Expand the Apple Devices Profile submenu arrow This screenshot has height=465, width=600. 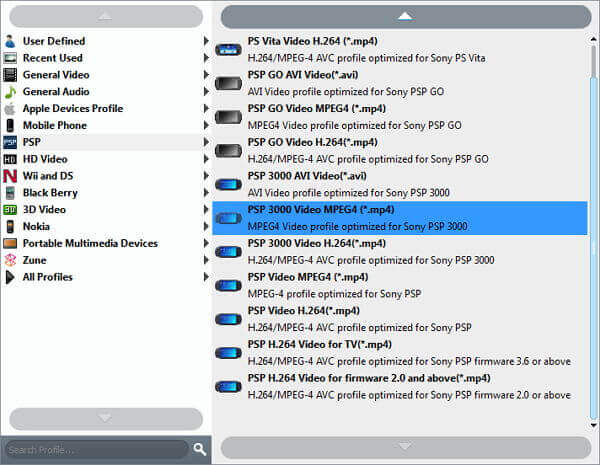(206, 108)
